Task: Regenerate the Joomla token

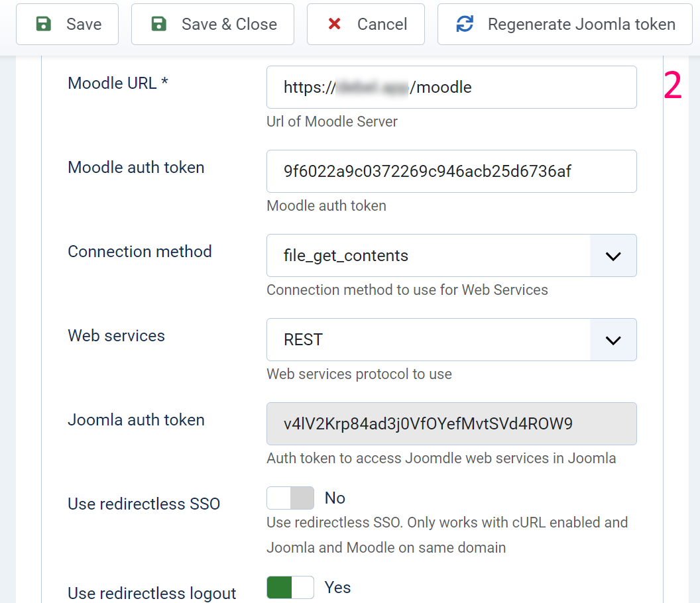Action: click(565, 24)
